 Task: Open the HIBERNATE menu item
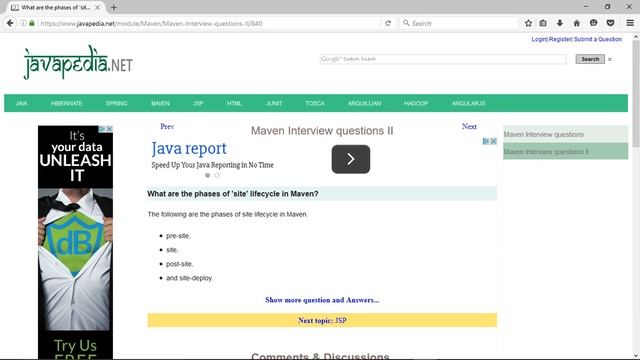pos(67,103)
